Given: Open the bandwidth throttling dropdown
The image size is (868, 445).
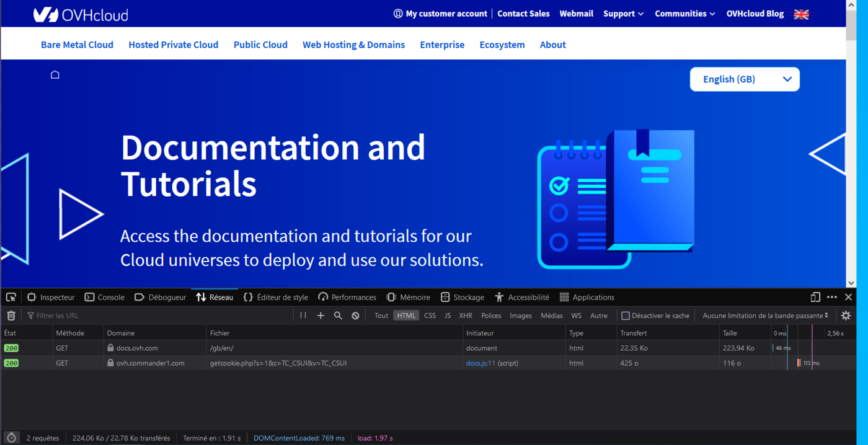Looking at the screenshot, I should coord(765,315).
